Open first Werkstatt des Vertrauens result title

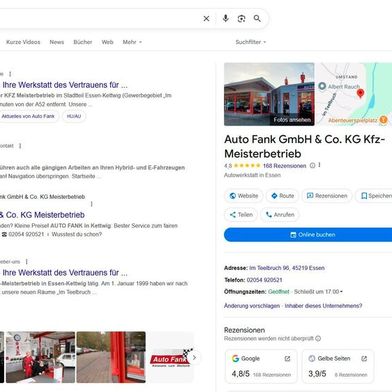[65, 85]
